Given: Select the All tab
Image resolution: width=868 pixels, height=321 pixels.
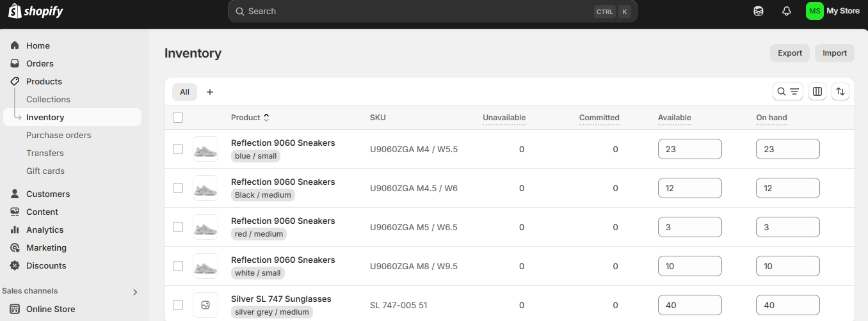Looking at the screenshot, I should pyautogui.click(x=184, y=92).
